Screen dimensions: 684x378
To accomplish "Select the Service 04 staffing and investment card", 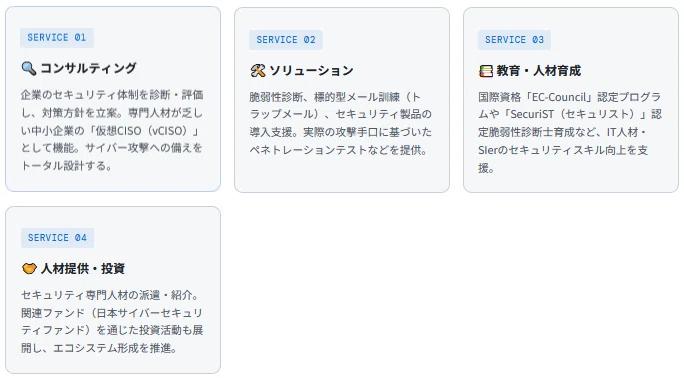I will coord(113,290).
